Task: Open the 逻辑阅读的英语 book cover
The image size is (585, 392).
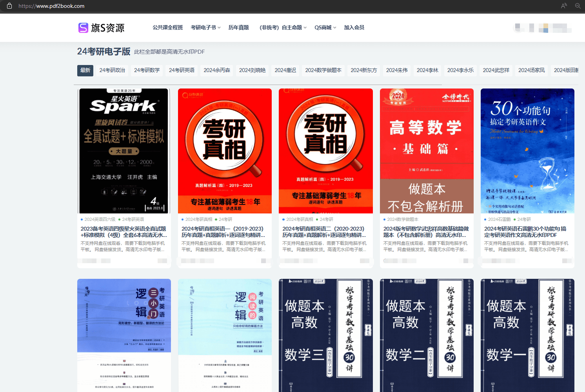Action: [225, 335]
